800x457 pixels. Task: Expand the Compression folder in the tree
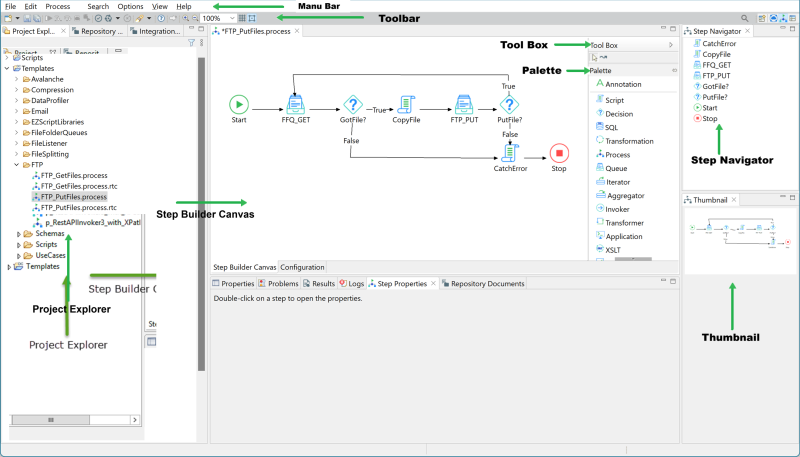click(x=16, y=90)
